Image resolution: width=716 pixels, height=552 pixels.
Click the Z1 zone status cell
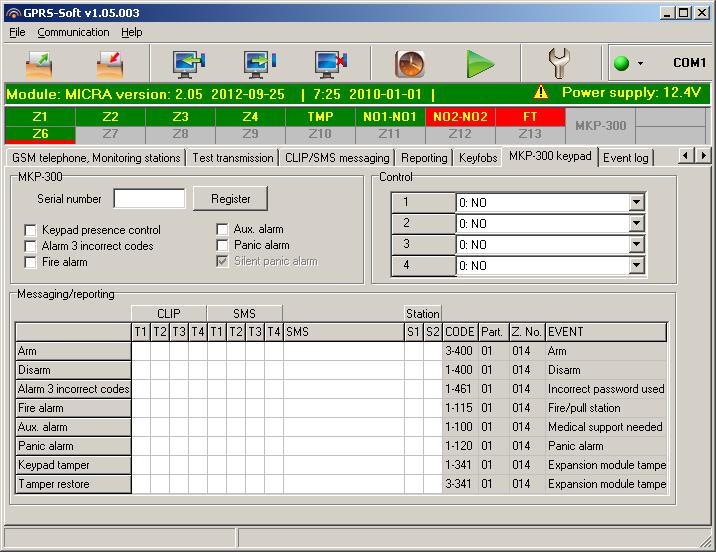point(40,117)
